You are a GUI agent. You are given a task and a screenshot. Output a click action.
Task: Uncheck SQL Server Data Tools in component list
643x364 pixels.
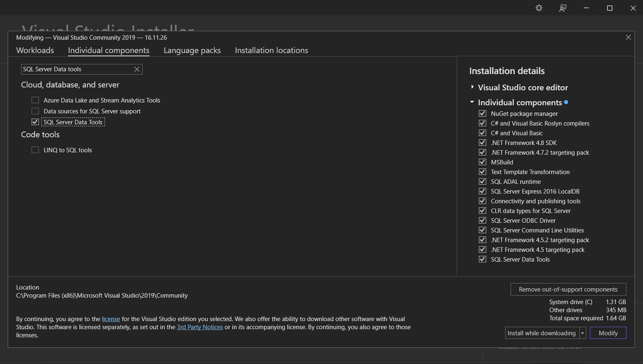(x=35, y=122)
